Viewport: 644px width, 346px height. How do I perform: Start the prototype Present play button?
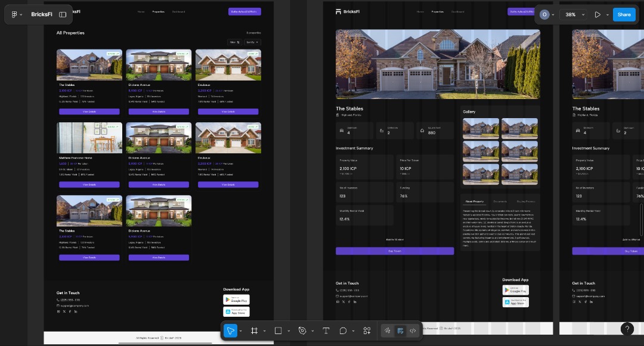pos(597,14)
